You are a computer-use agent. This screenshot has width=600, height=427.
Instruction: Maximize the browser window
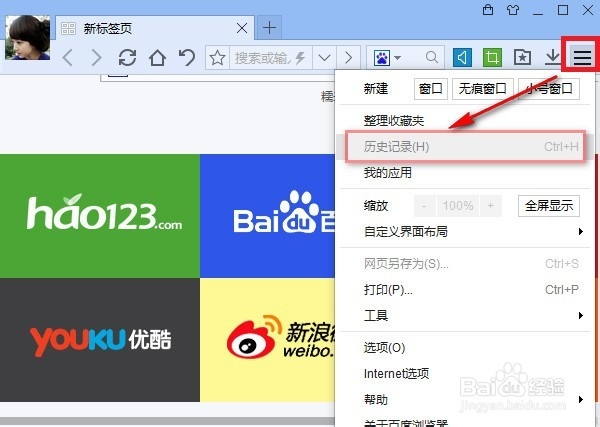[562, 10]
